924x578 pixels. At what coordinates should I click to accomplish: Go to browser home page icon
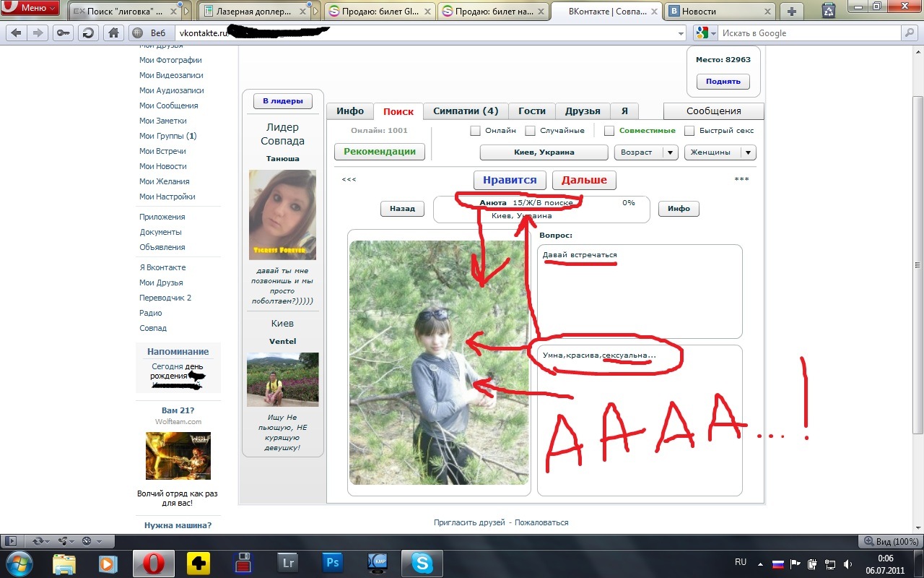pyautogui.click(x=113, y=33)
